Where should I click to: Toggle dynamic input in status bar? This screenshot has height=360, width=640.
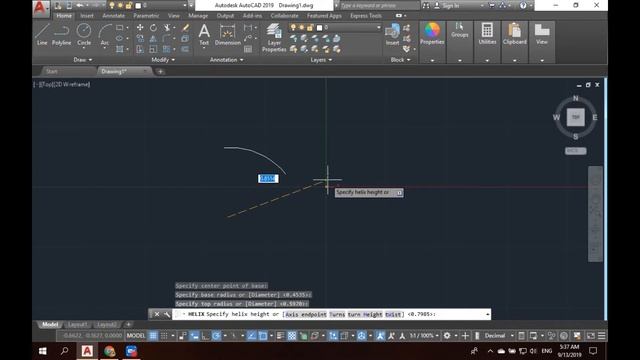[x=194, y=336]
